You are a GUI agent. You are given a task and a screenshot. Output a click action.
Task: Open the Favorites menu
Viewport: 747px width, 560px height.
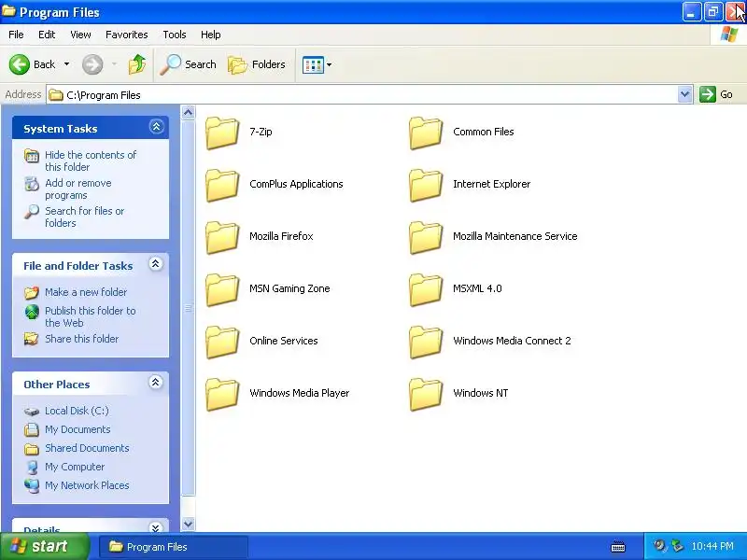pyautogui.click(x=127, y=35)
